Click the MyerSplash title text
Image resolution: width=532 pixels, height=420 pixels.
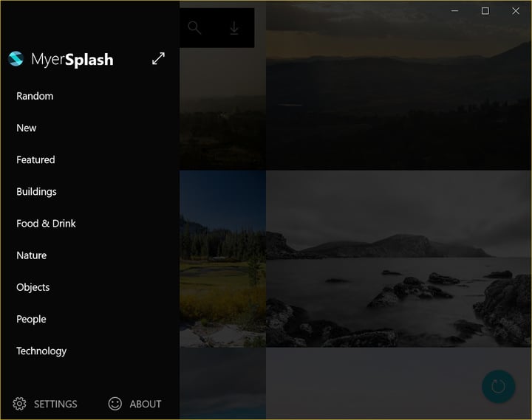(72, 60)
